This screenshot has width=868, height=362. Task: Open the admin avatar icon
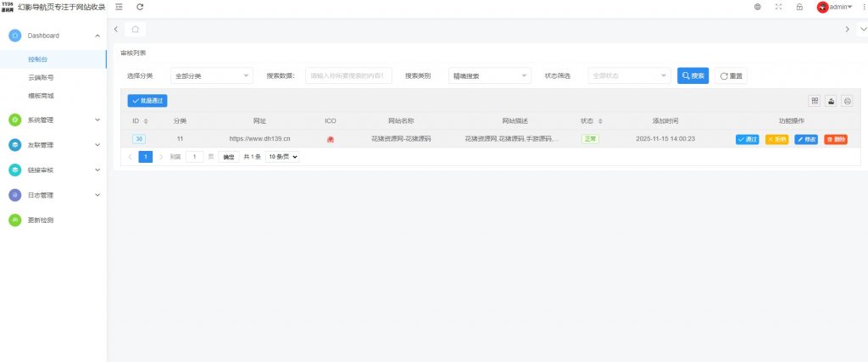[822, 7]
